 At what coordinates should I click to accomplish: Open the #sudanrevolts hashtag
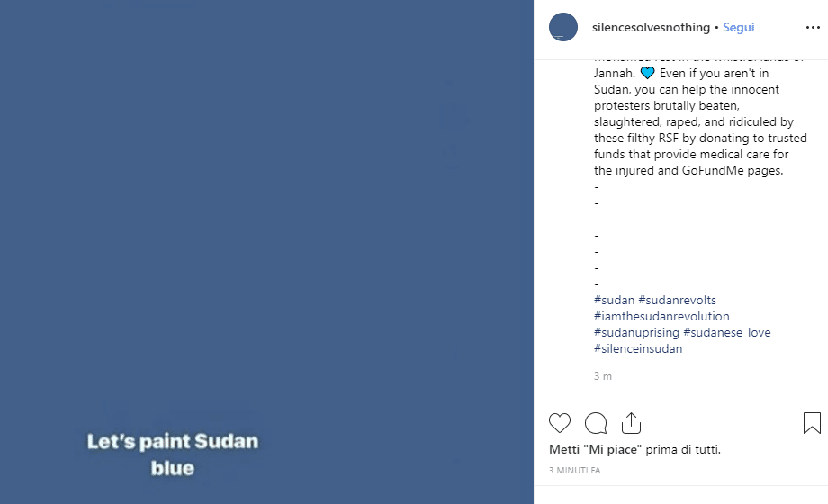point(678,300)
